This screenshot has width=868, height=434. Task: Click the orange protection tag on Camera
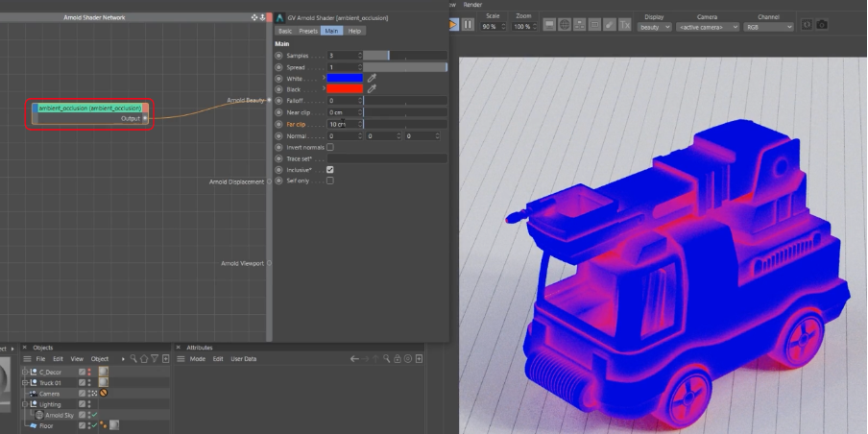104,393
